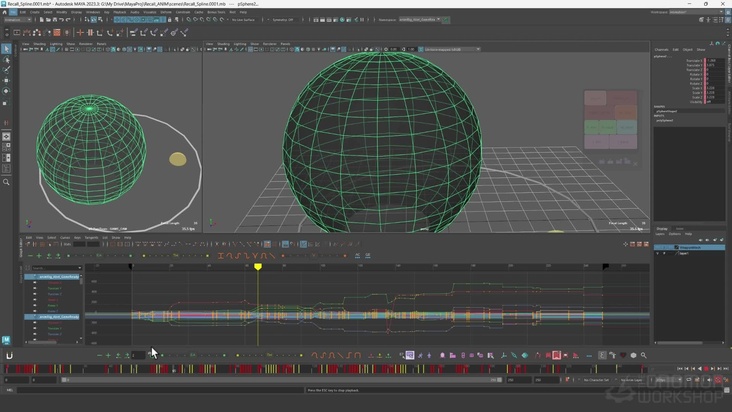Click yellow current time marker in Graph Editor
Screen dimensions: 732x412
click(x=258, y=266)
